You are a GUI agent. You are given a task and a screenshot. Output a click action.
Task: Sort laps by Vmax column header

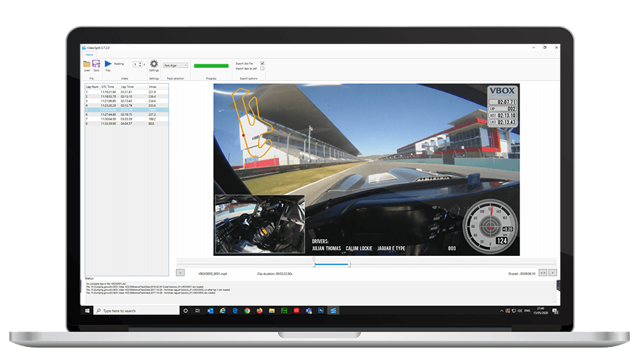(154, 87)
